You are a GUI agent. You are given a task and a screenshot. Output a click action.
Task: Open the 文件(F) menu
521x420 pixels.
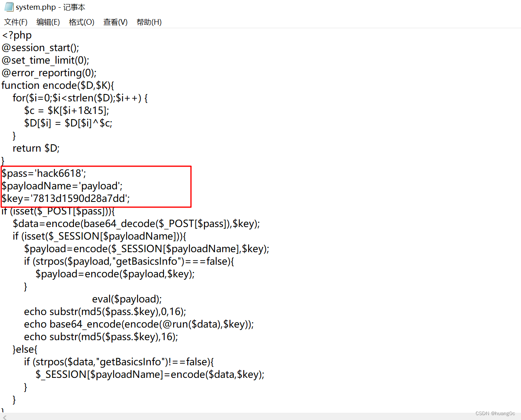[x=16, y=22]
